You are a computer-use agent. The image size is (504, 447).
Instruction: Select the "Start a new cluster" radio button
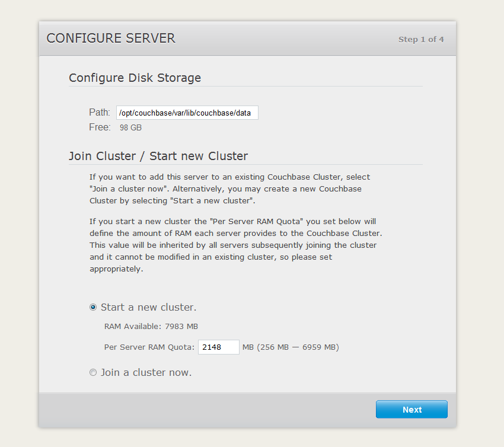(x=93, y=307)
